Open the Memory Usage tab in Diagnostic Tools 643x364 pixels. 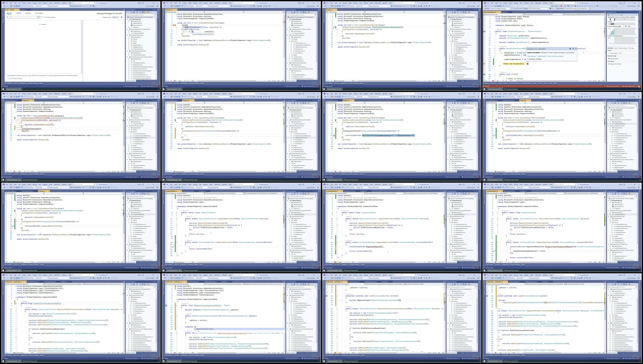click(623, 48)
